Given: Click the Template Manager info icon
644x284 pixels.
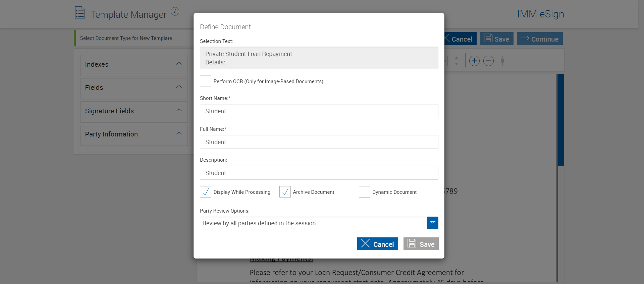Looking at the screenshot, I should (175, 12).
